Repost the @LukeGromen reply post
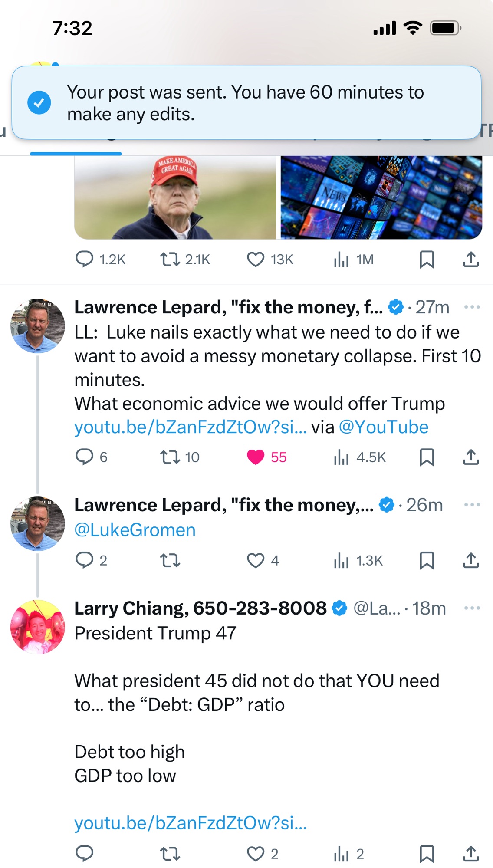 pos(170,560)
